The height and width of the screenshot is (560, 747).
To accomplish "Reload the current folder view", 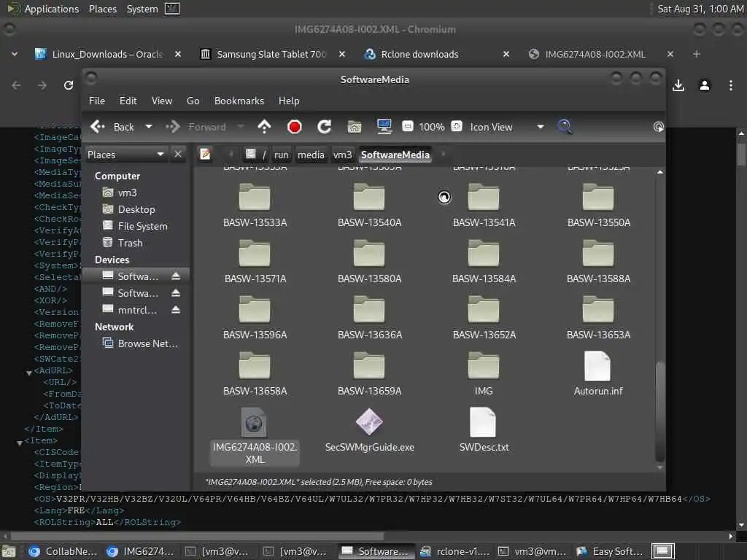I will [325, 127].
